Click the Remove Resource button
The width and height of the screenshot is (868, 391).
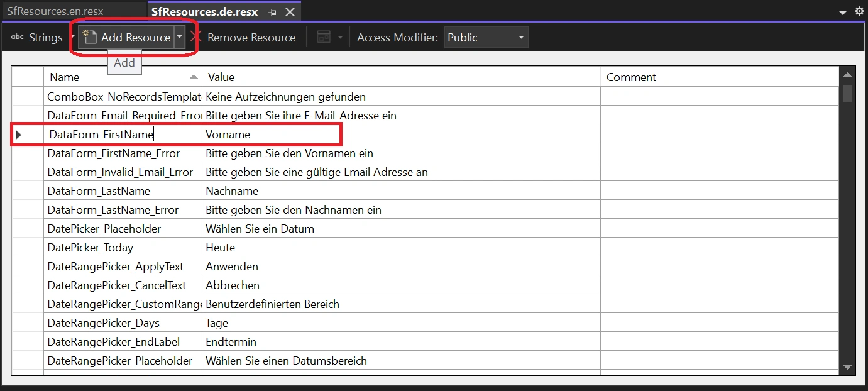tap(251, 38)
